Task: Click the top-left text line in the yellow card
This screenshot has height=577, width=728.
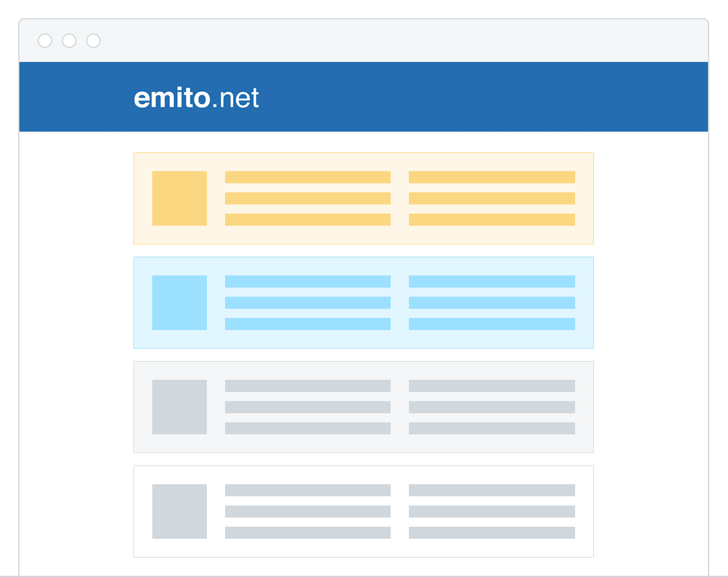Action: (x=308, y=177)
